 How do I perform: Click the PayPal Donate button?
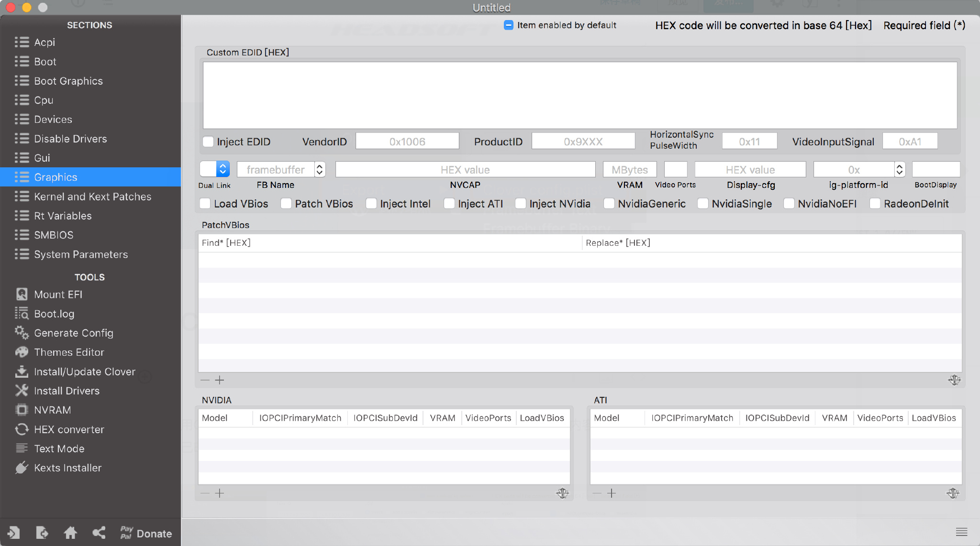(146, 533)
